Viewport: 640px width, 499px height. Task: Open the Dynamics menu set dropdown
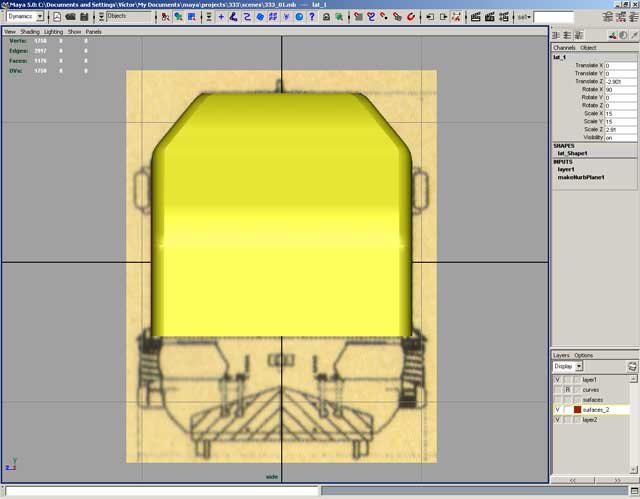39,17
